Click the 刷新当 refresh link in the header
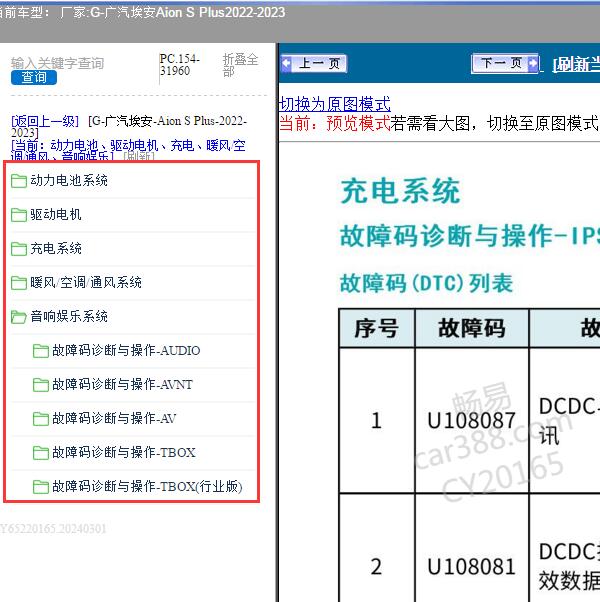 (x=576, y=64)
